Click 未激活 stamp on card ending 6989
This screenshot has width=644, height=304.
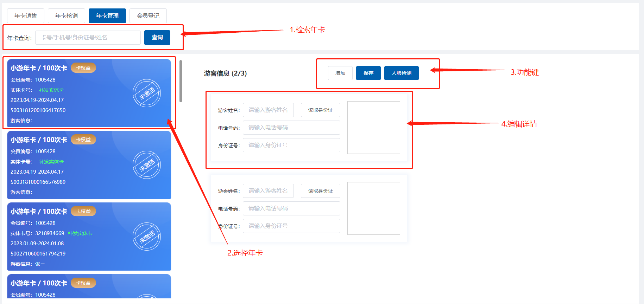[147, 165]
